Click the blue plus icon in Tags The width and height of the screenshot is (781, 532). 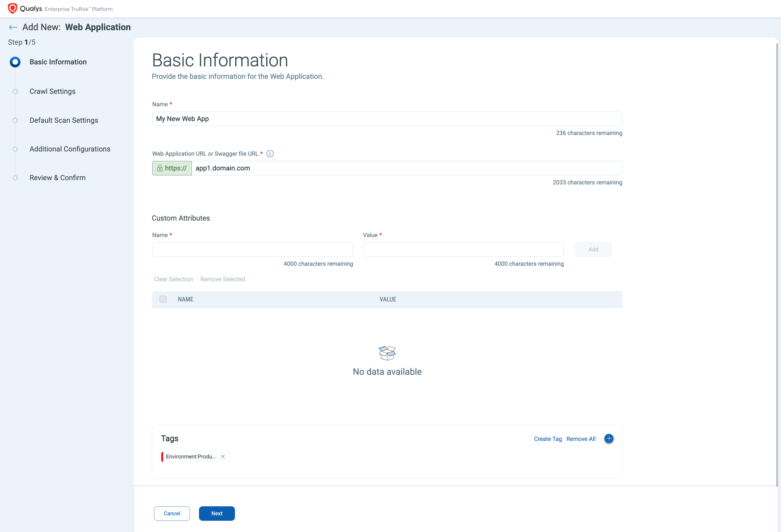[x=609, y=438]
